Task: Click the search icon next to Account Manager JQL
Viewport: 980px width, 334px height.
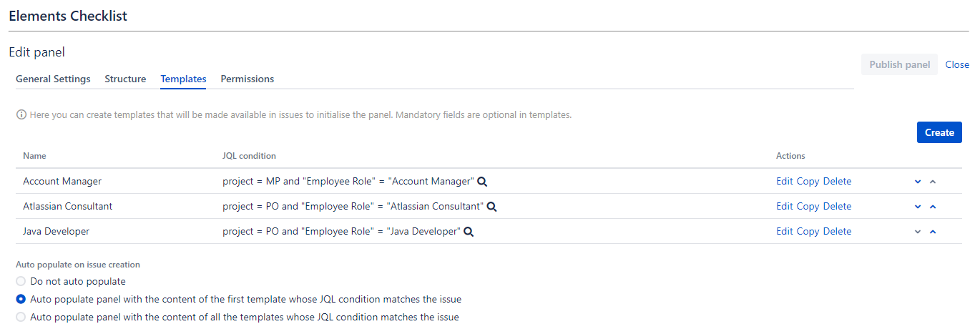Action: coord(483,182)
